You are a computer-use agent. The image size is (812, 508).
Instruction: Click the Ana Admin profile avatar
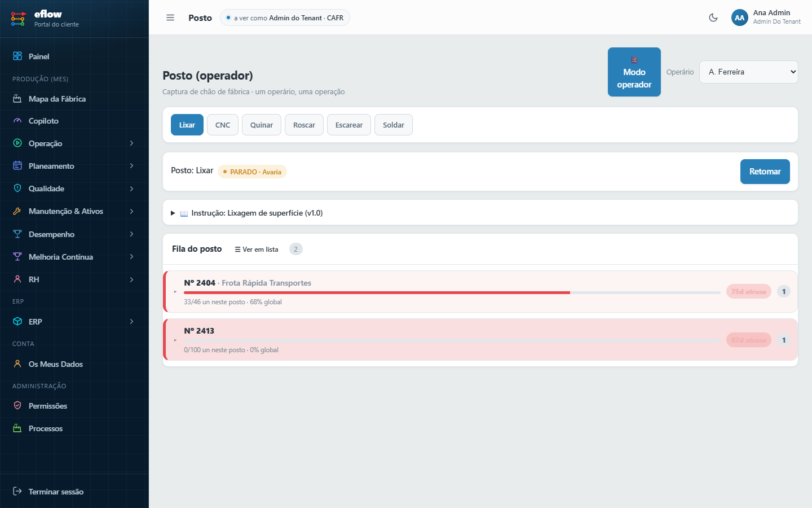740,17
